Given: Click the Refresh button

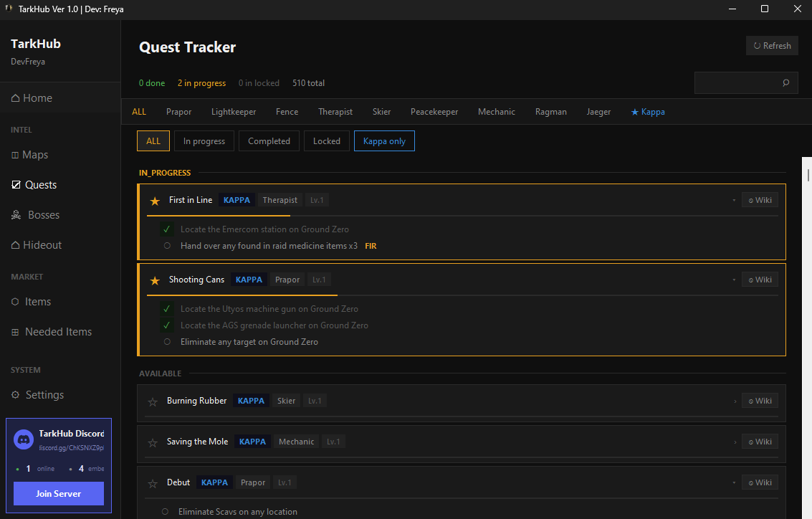Looking at the screenshot, I should 772,46.
